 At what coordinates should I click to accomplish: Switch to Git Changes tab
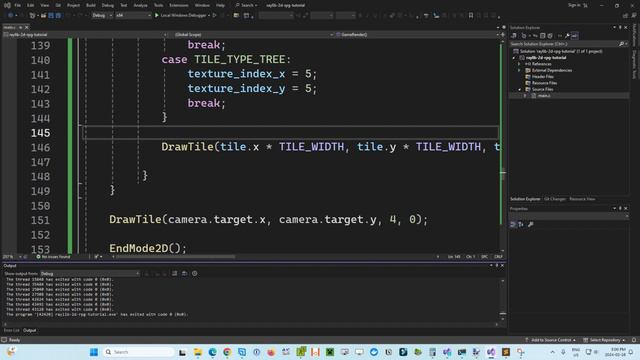[555, 199]
